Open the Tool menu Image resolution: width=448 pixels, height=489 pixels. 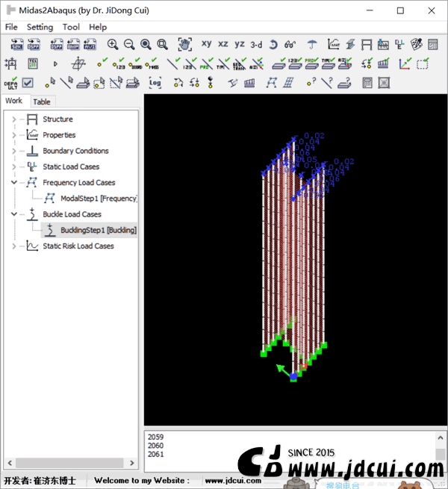pyautogui.click(x=71, y=27)
